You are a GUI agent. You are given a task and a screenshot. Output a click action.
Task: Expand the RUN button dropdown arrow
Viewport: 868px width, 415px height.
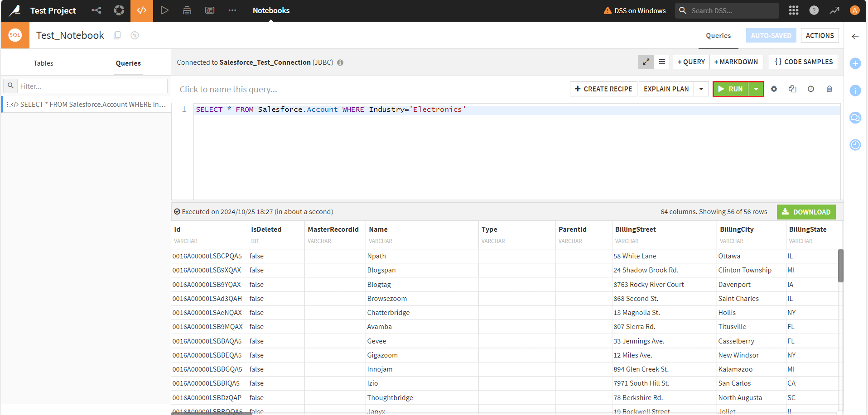pyautogui.click(x=756, y=89)
